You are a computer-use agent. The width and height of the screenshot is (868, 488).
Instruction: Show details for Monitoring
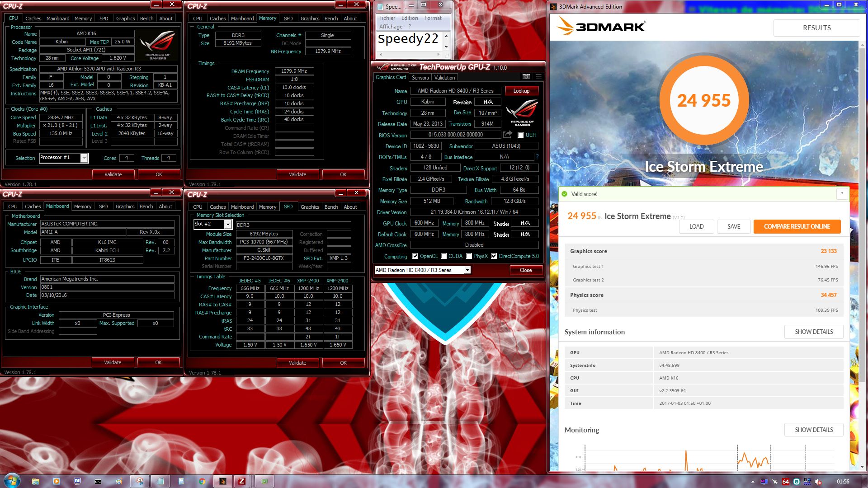click(x=814, y=430)
